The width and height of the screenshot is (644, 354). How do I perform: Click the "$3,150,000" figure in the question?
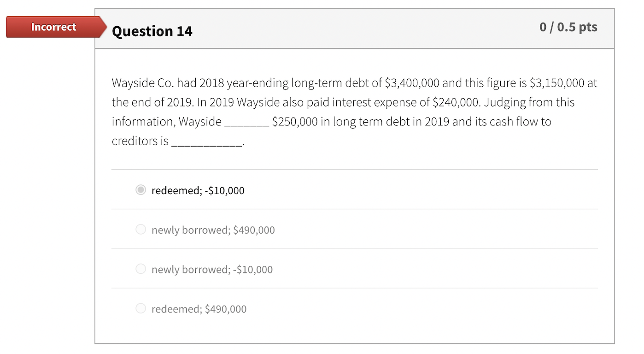tap(557, 83)
